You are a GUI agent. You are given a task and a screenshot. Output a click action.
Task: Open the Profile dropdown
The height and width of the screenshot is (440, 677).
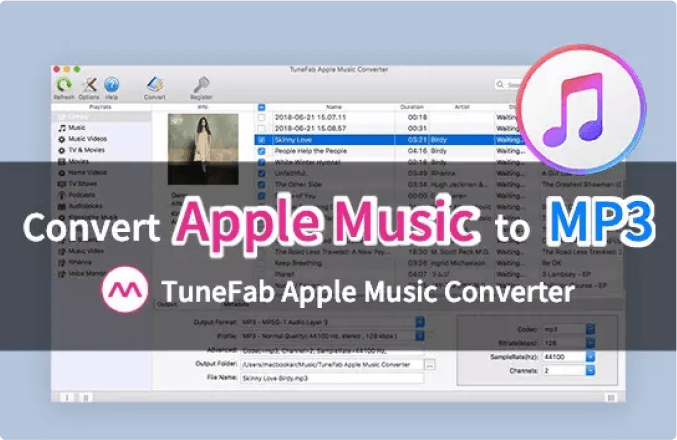[x=420, y=336]
